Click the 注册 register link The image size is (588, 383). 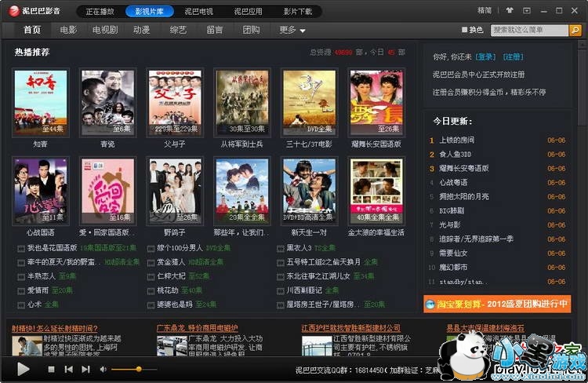(513, 57)
